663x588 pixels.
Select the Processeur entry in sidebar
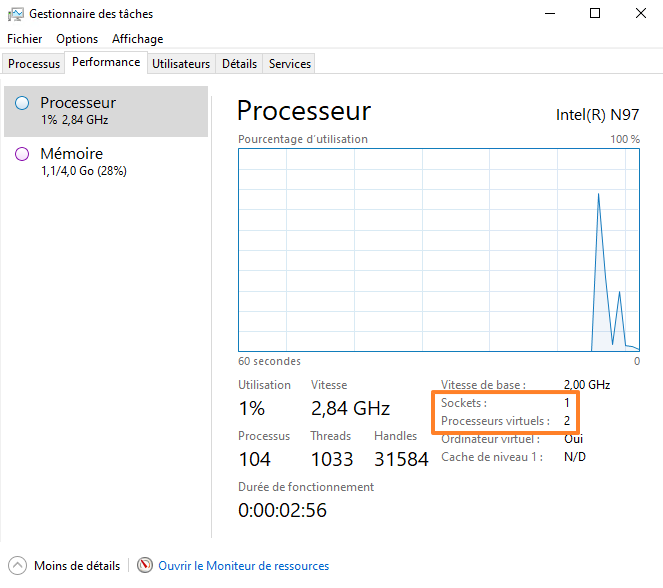tap(106, 112)
